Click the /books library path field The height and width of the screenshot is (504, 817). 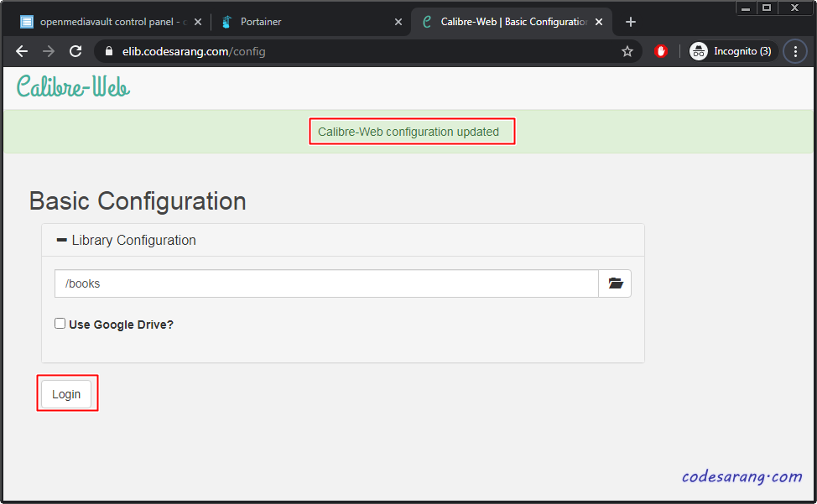tap(326, 283)
